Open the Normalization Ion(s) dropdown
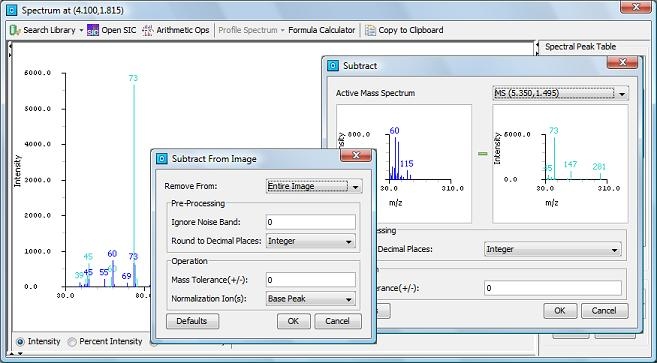The image size is (657, 363). (x=310, y=299)
